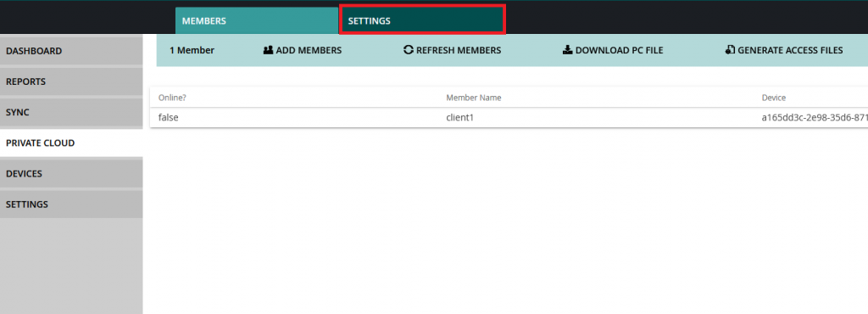Open Dashboard in the sidebar
The image size is (868, 314).
coord(71,51)
